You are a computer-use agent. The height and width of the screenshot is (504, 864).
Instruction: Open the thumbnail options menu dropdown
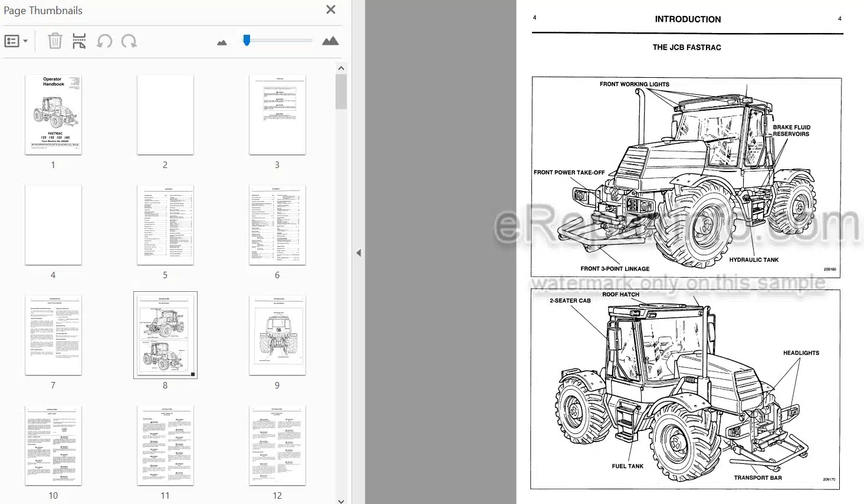pyautogui.click(x=16, y=41)
